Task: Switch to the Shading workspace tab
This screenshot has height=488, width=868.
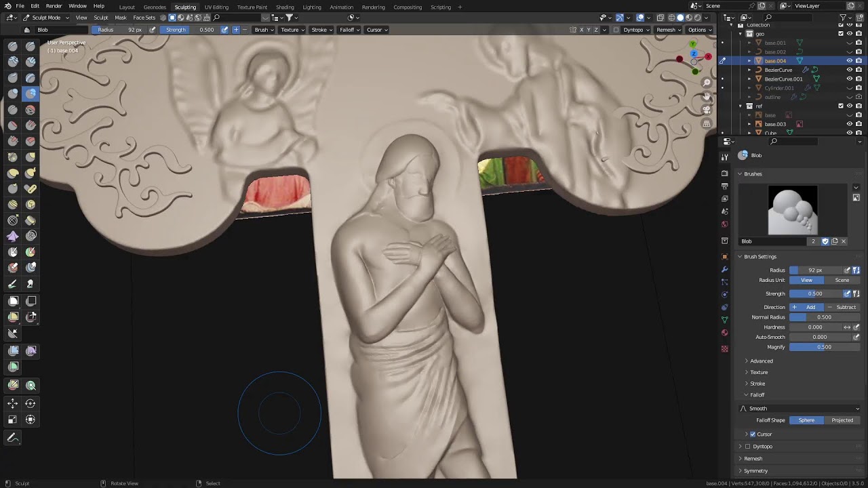Action: click(x=285, y=7)
